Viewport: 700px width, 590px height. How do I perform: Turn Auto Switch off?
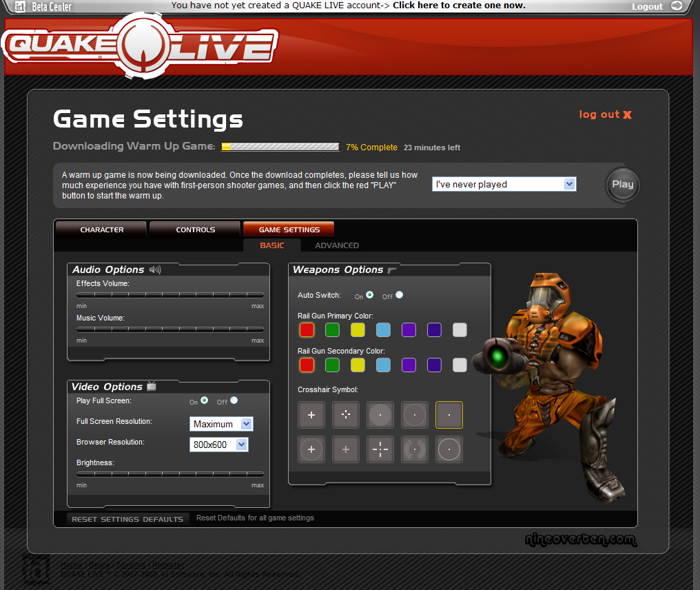[x=399, y=295]
